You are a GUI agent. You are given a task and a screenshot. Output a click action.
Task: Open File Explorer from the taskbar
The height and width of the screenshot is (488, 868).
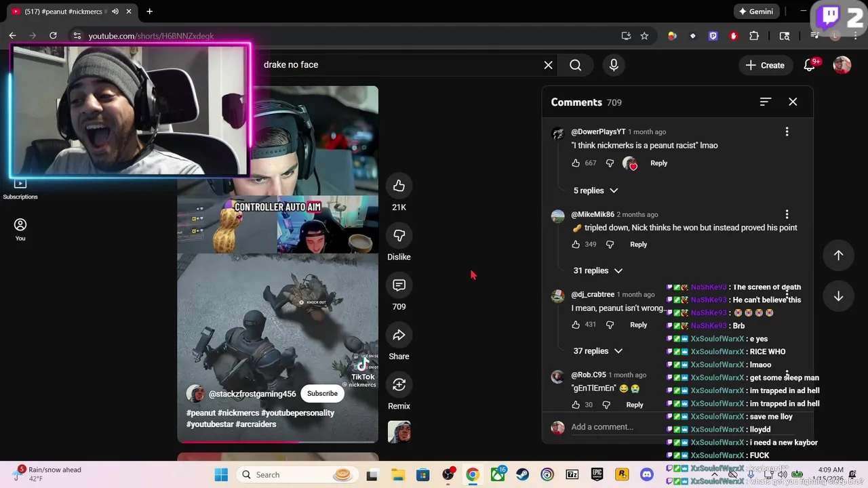[x=397, y=475]
